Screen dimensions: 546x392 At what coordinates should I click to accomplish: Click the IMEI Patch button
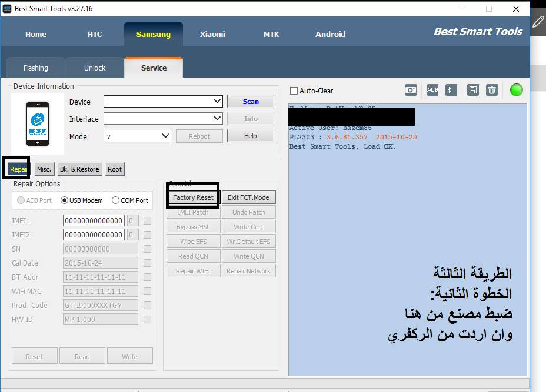pyautogui.click(x=193, y=212)
